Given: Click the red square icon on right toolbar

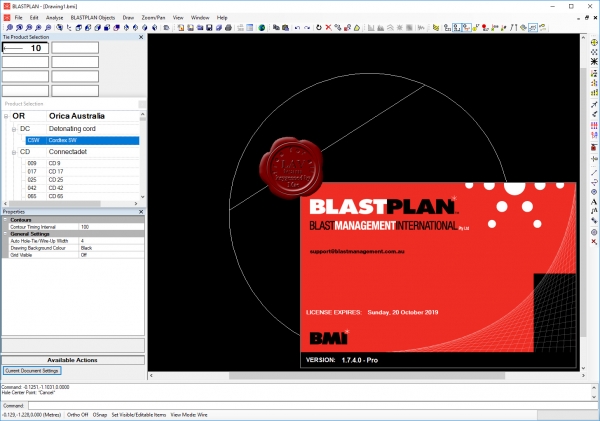Looking at the screenshot, I should coord(594,147).
